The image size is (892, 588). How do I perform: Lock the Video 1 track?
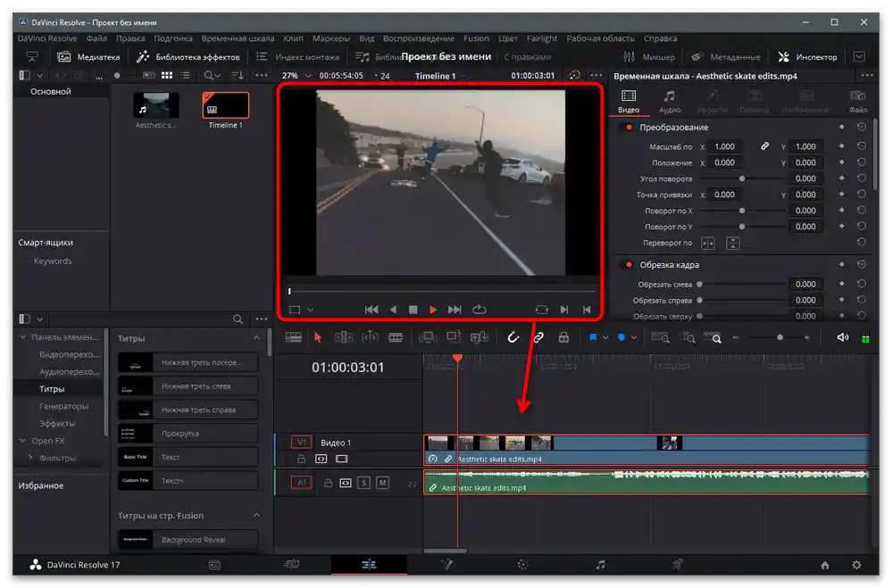pos(302,459)
